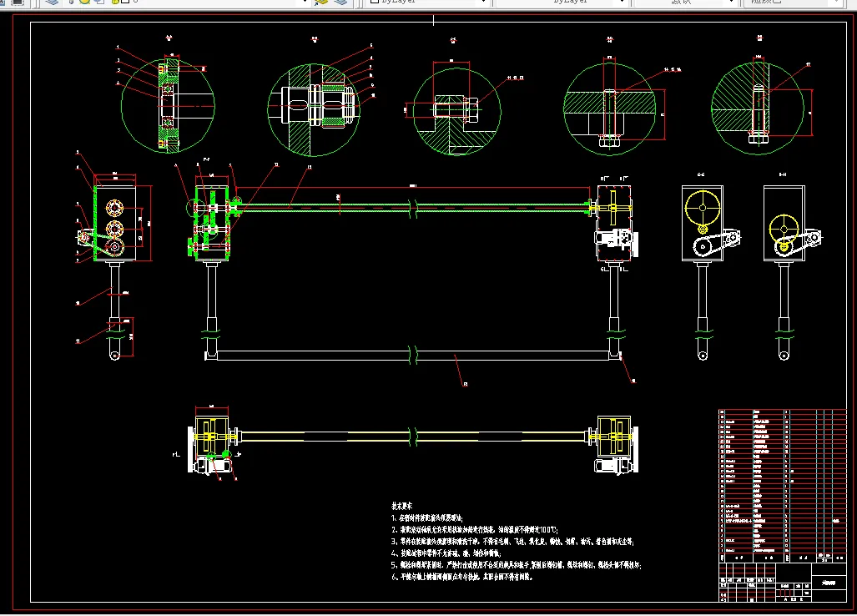This screenshot has height=616, width=857.
Task: Select the bearing section detail circle view
Action: pyautogui.click(x=168, y=106)
